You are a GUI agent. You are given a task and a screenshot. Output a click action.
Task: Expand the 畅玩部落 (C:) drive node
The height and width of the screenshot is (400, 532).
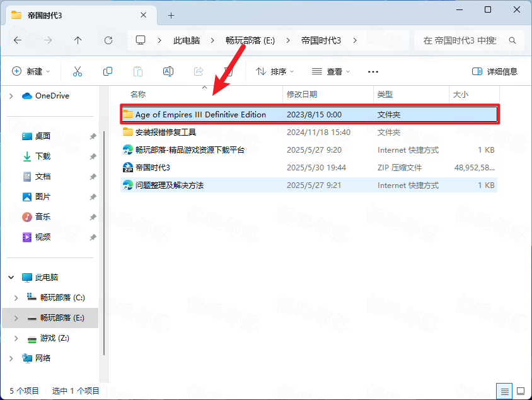pos(16,298)
